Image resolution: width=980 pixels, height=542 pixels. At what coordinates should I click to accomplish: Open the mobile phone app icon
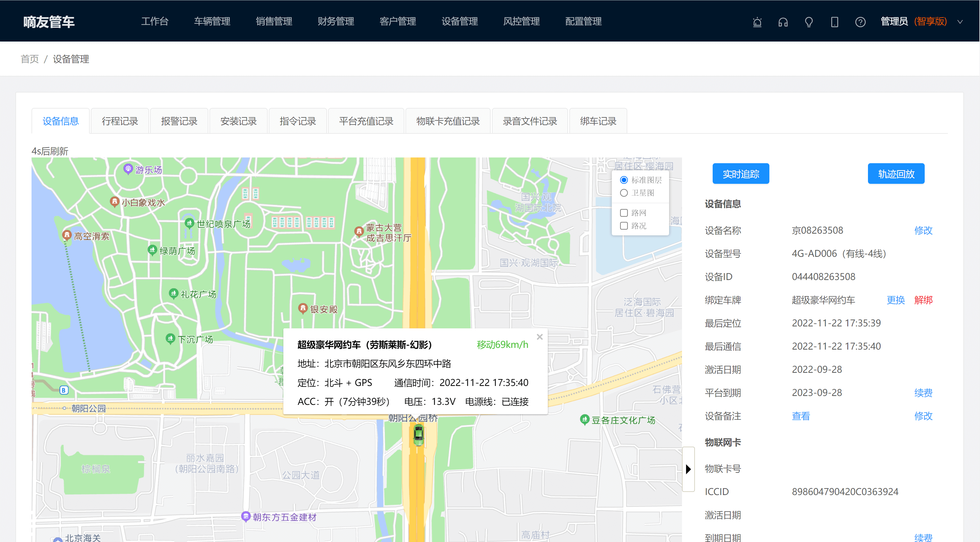click(x=834, y=22)
